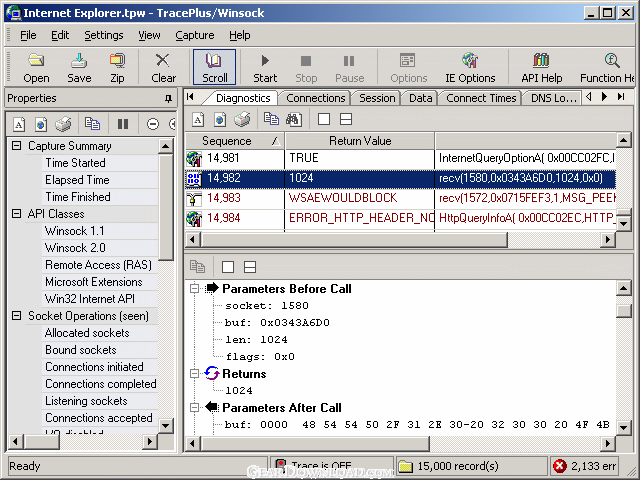Screen dimensions: 640x480
Task: Copy diagnostics rows with copy icon
Action: click(x=271, y=120)
